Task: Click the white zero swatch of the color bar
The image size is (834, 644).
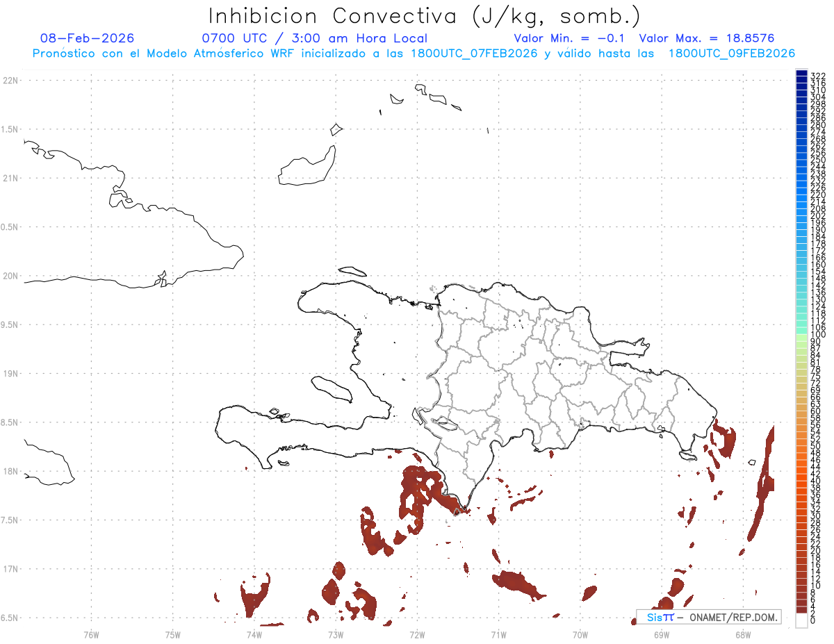Action: coord(801,621)
